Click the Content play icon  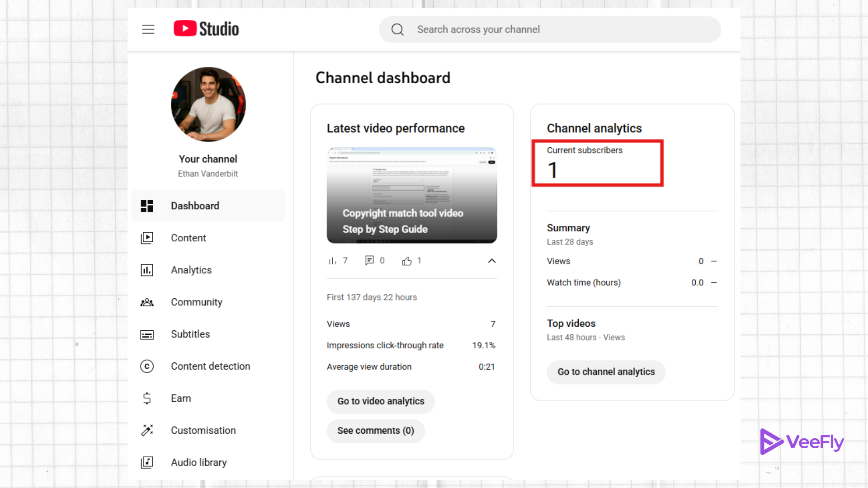147,238
